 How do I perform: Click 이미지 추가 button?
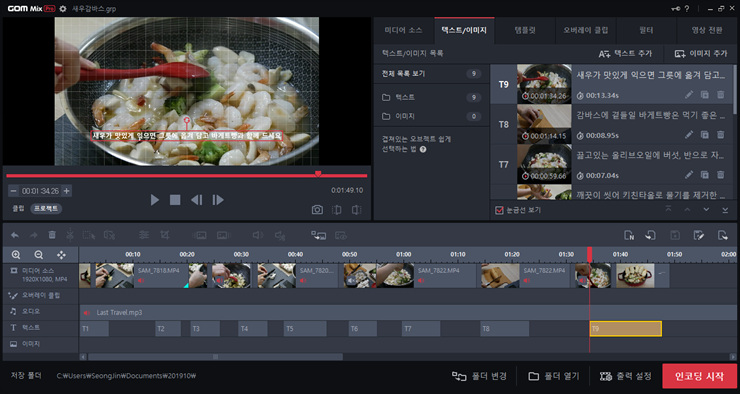coord(700,54)
